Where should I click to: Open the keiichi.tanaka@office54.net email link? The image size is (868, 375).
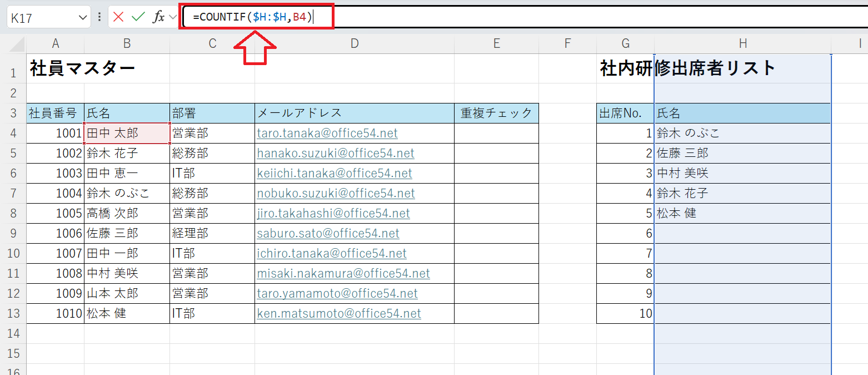coord(335,173)
